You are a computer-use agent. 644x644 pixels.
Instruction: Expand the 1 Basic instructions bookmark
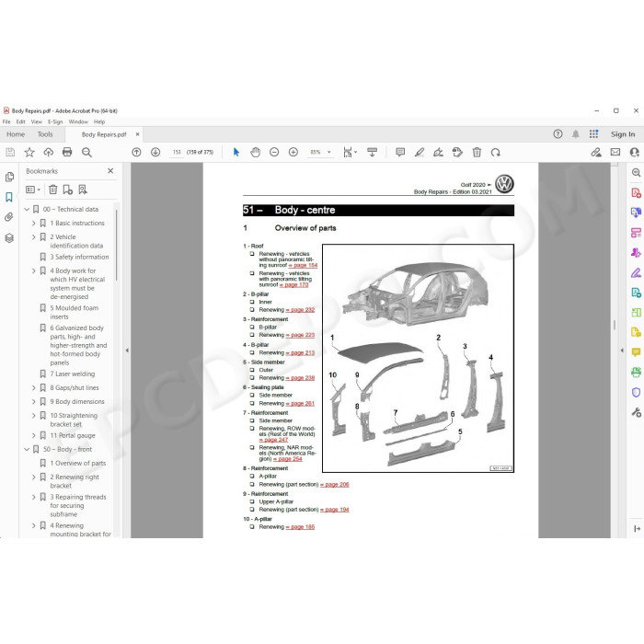pos(34,223)
